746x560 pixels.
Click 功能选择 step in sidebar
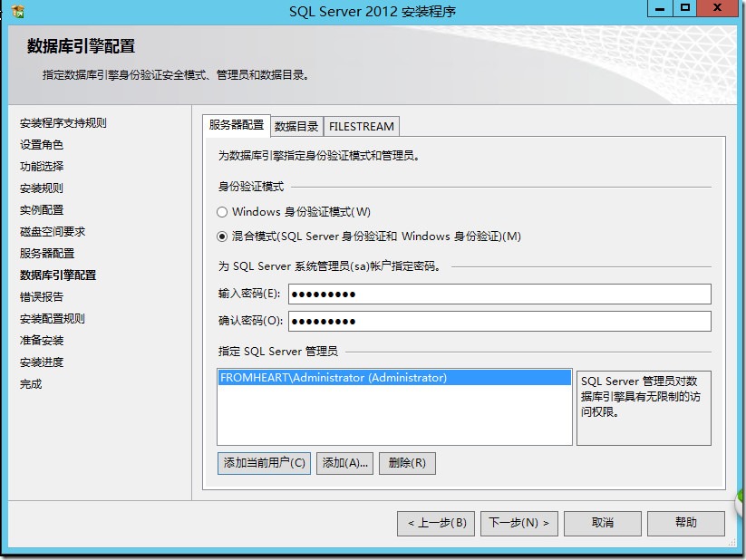[42, 167]
